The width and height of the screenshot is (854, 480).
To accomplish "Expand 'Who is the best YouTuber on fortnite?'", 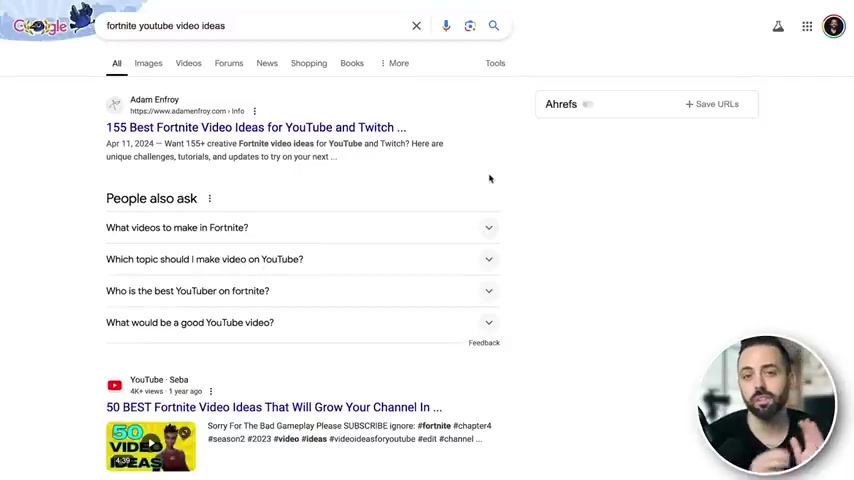I will pyautogui.click(x=303, y=291).
